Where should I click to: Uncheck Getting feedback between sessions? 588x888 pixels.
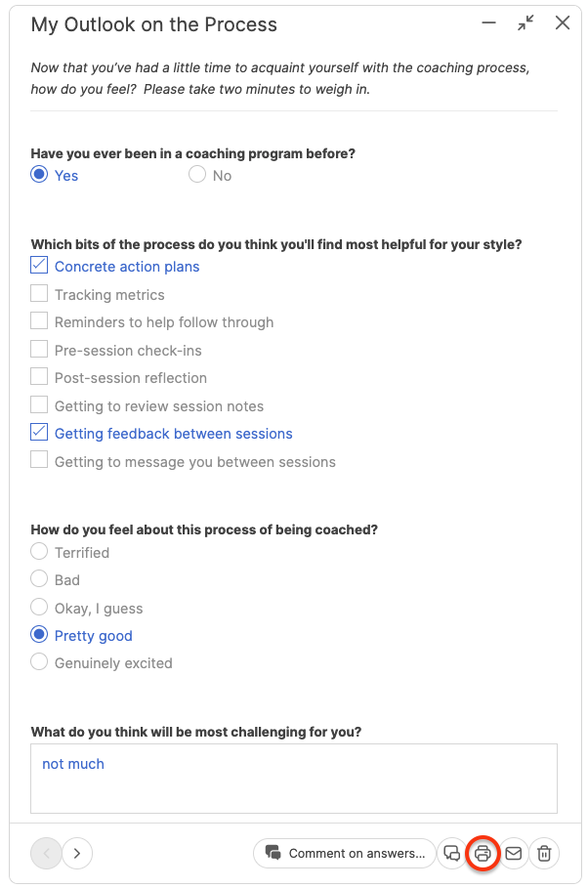coord(39,433)
